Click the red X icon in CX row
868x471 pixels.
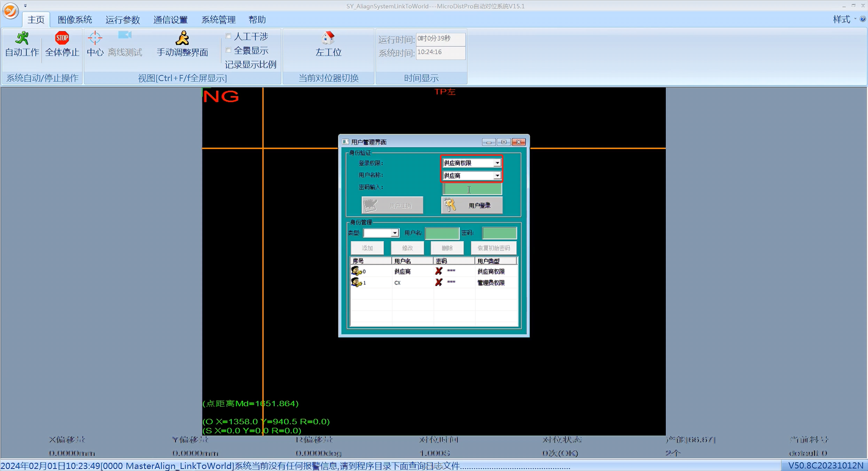click(439, 283)
